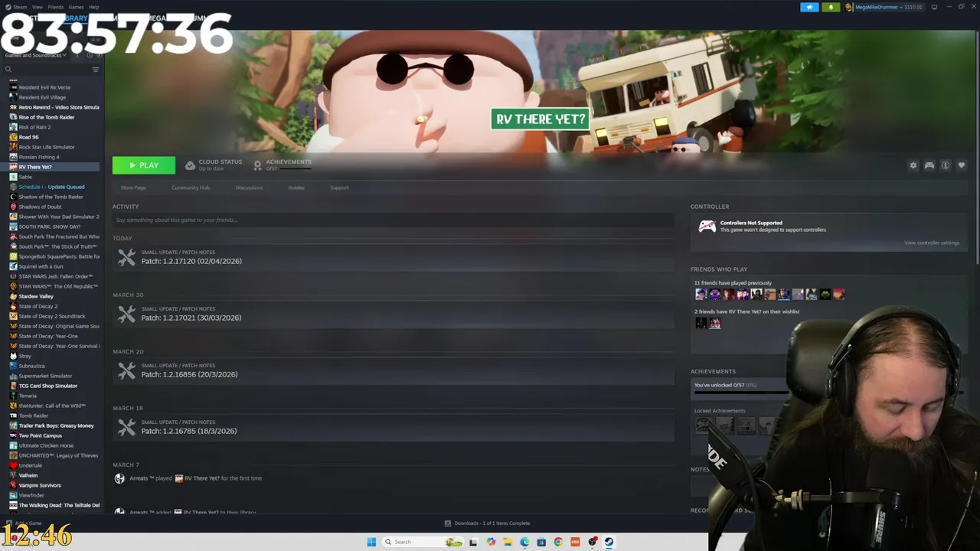Click the green Play button

point(143,165)
